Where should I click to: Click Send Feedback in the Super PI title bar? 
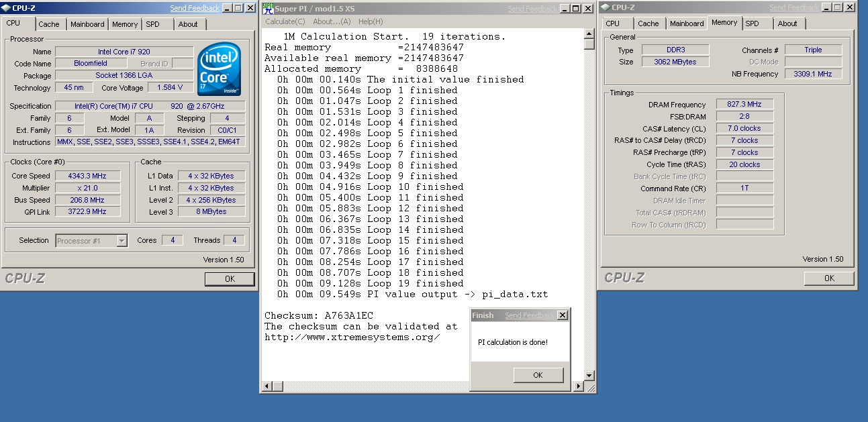click(532, 9)
